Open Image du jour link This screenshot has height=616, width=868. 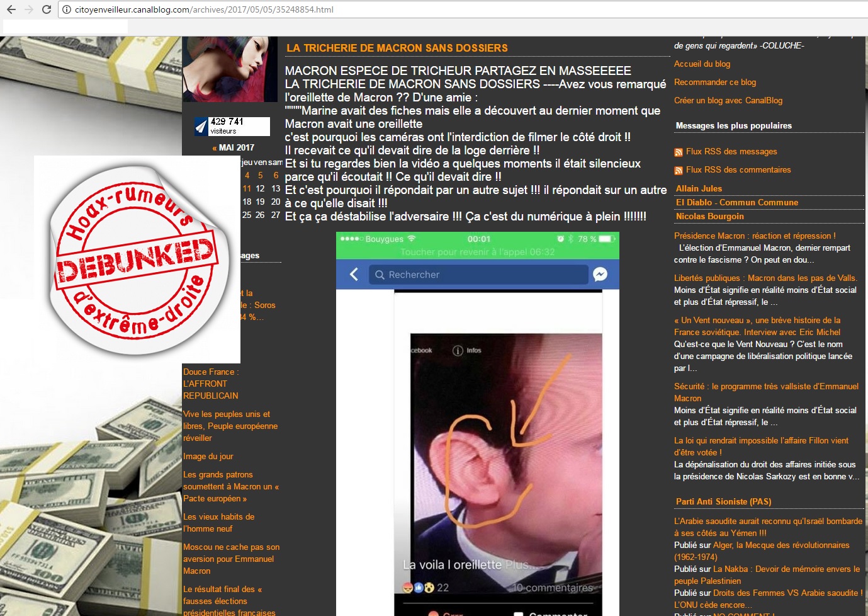208,456
